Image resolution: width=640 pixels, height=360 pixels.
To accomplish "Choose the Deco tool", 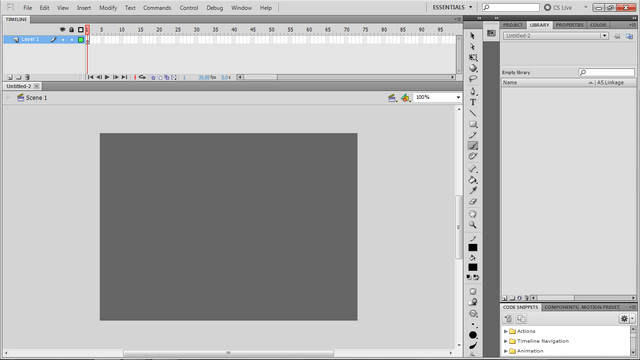I will pos(473,156).
